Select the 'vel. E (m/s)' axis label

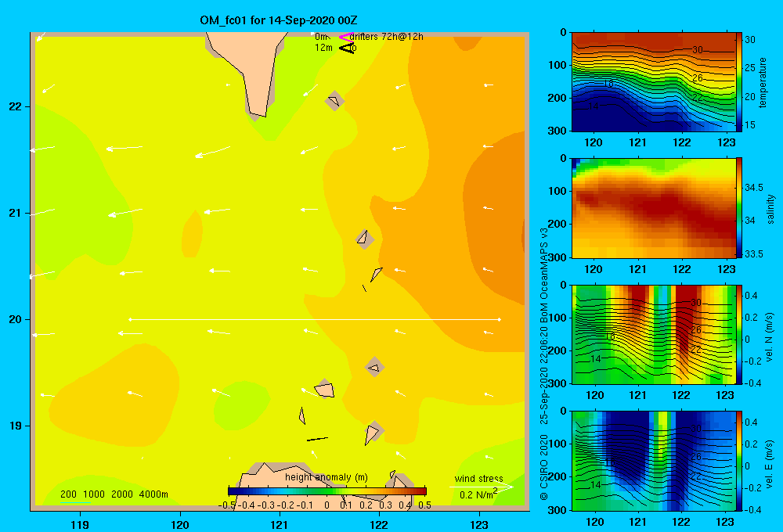tap(770, 464)
